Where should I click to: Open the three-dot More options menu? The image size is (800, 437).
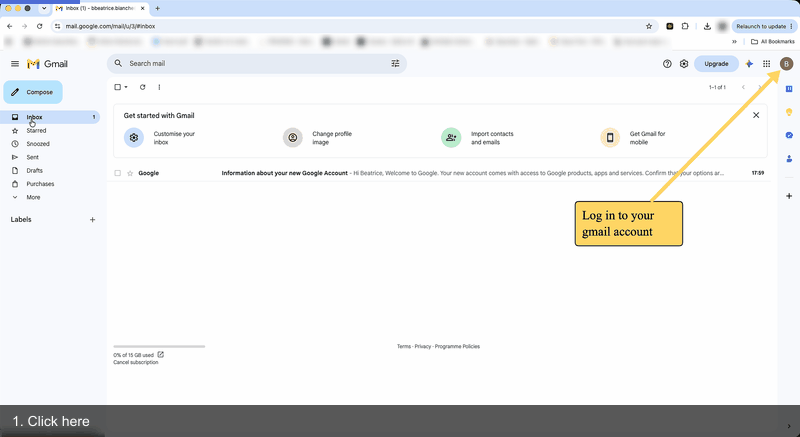point(159,87)
